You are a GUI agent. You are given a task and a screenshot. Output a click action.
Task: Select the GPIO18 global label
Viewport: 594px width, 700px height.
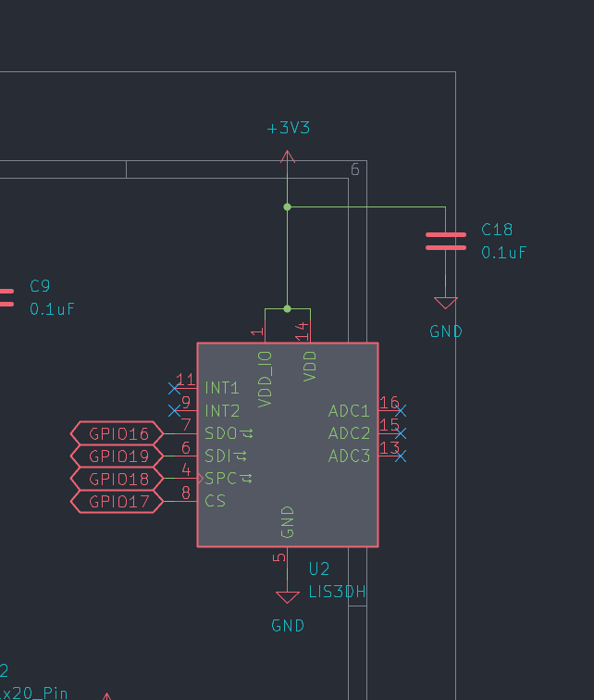(118, 479)
